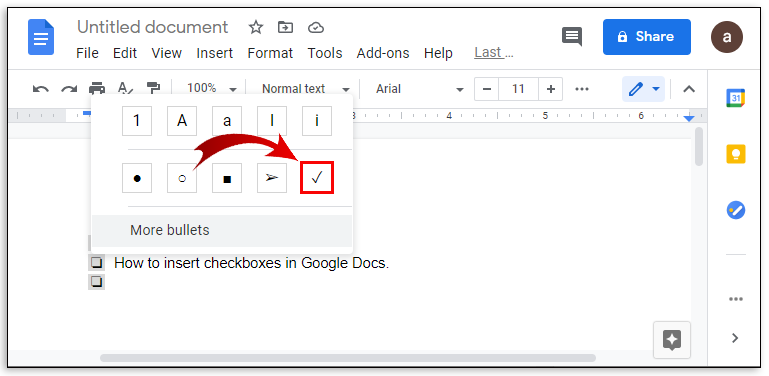Viewport: 769px width, 376px height.
Task: Print the document
Action: (x=97, y=89)
